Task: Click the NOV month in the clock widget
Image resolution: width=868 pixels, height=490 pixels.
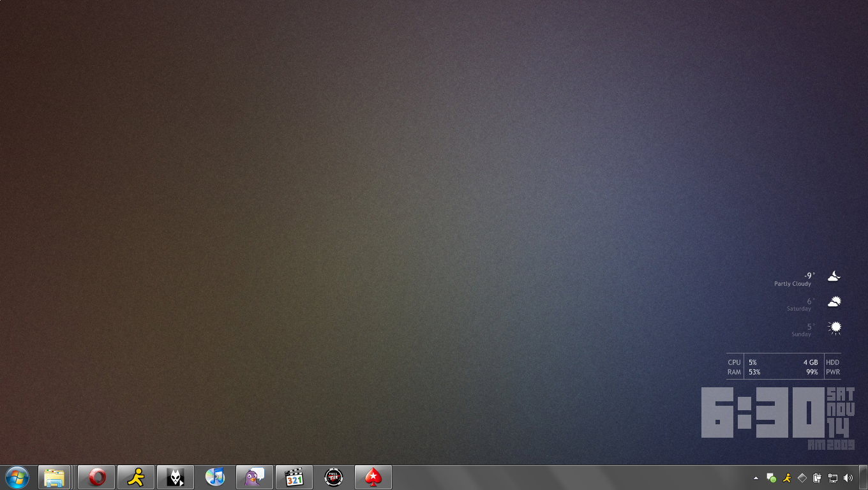Action: click(x=841, y=410)
